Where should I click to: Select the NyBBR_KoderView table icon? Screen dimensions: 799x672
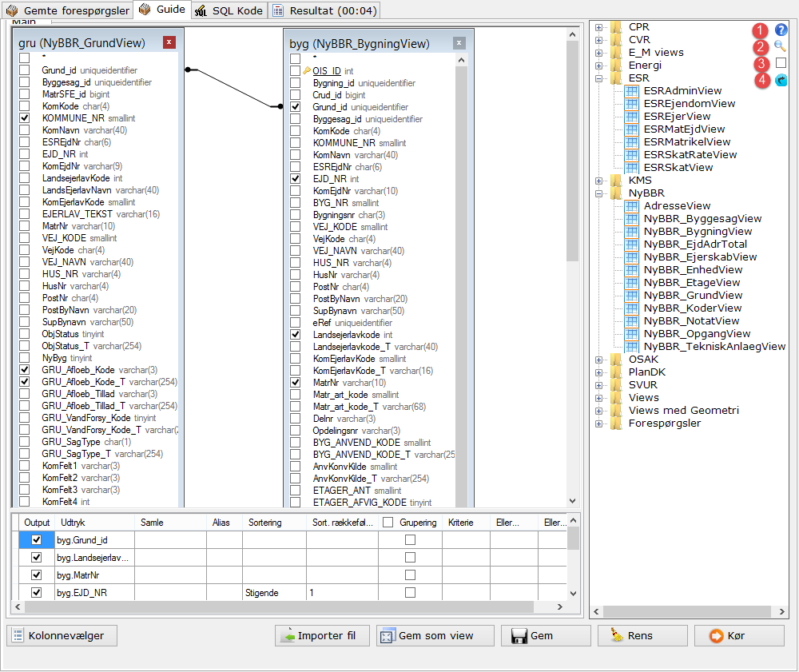pyautogui.click(x=631, y=308)
